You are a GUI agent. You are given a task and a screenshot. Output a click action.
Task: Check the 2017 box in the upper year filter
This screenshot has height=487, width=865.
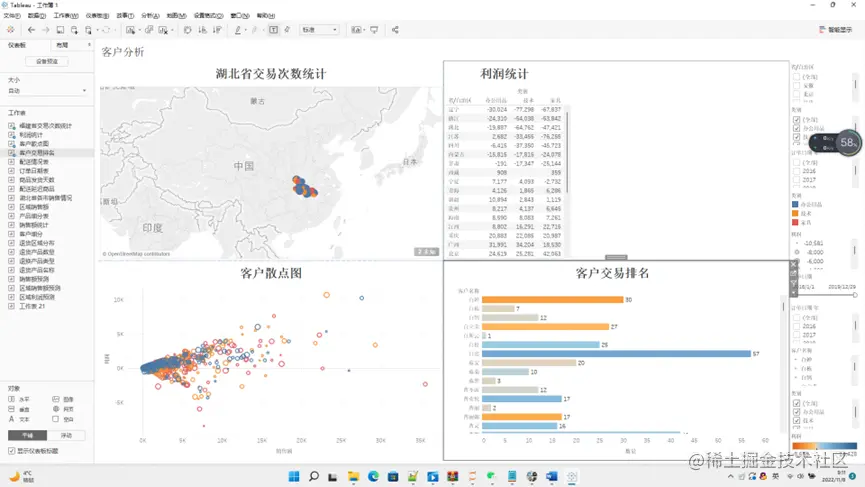797,180
